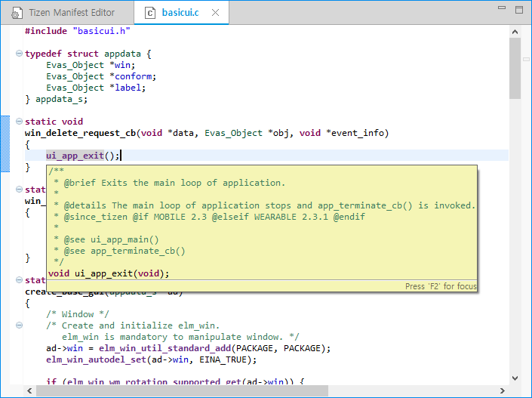
Task: Collapse the create_base_gui function fold
Action: coord(19,280)
